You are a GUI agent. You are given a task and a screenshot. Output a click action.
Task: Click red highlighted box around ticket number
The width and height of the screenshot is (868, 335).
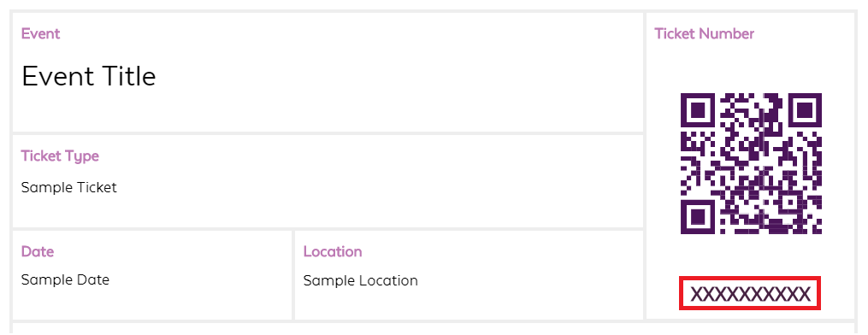click(x=750, y=293)
